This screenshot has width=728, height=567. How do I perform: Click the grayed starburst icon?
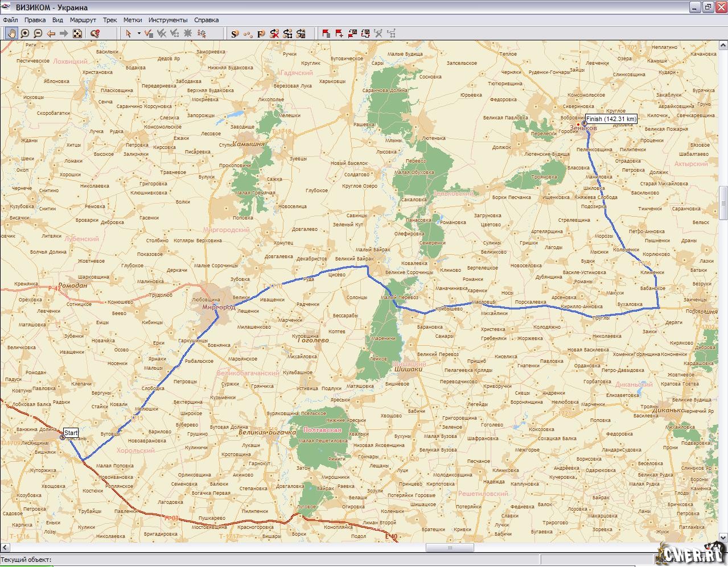[188, 34]
